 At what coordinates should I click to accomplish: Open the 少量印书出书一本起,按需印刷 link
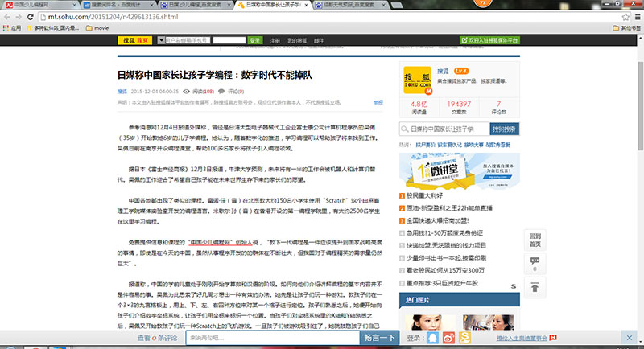tap(446, 258)
